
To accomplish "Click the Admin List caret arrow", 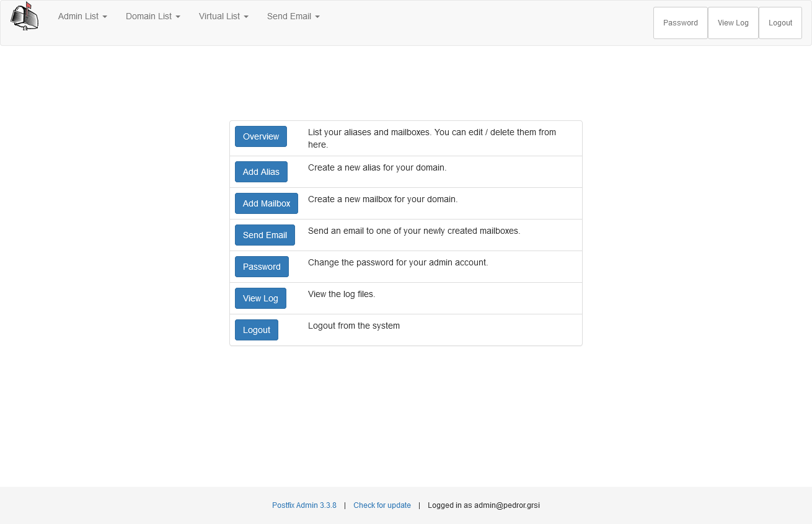I will (105, 17).
